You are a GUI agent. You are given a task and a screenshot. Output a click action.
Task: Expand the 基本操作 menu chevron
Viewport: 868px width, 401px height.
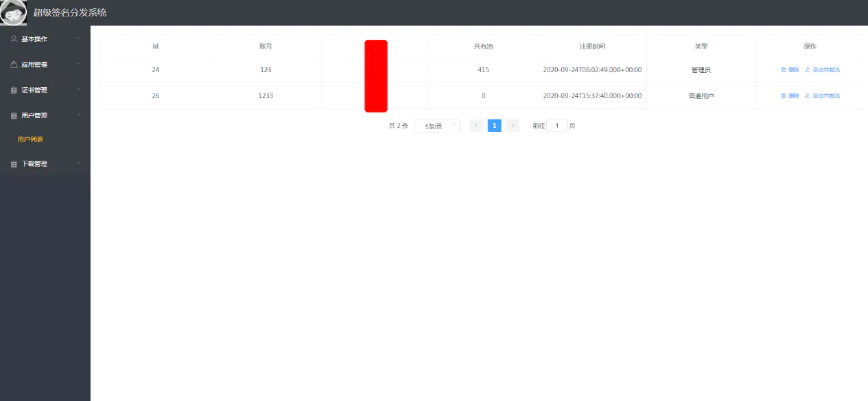click(x=78, y=38)
